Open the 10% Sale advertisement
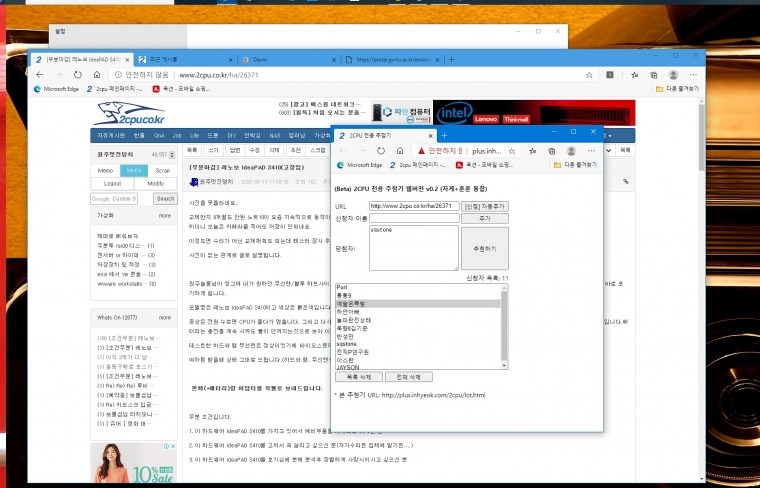760x488 pixels. (134, 462)
